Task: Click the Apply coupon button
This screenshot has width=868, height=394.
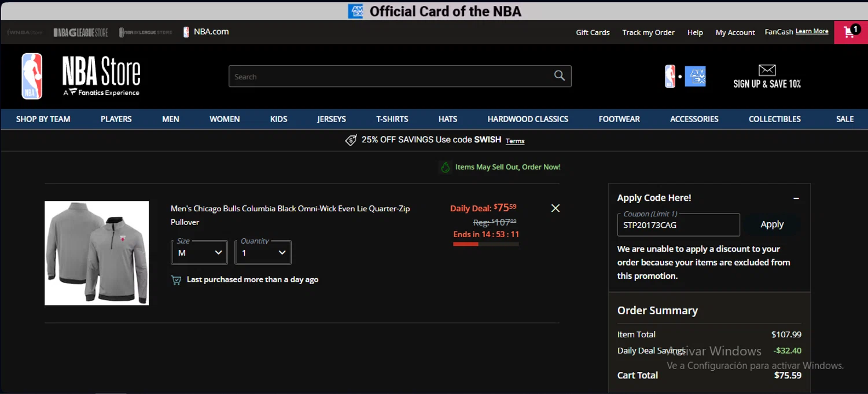Action: pyautogui.click(x=772, y=224)
